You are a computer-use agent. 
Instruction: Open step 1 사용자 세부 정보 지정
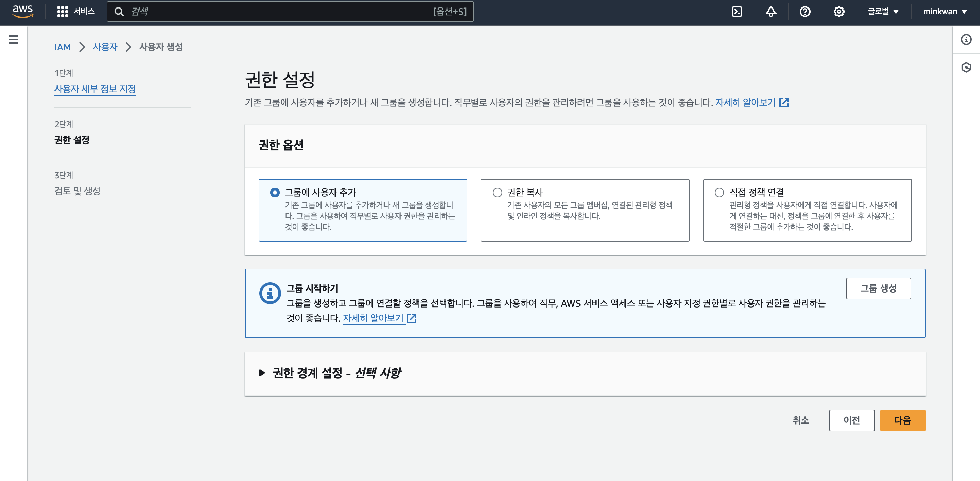click(x=95, y=88)
